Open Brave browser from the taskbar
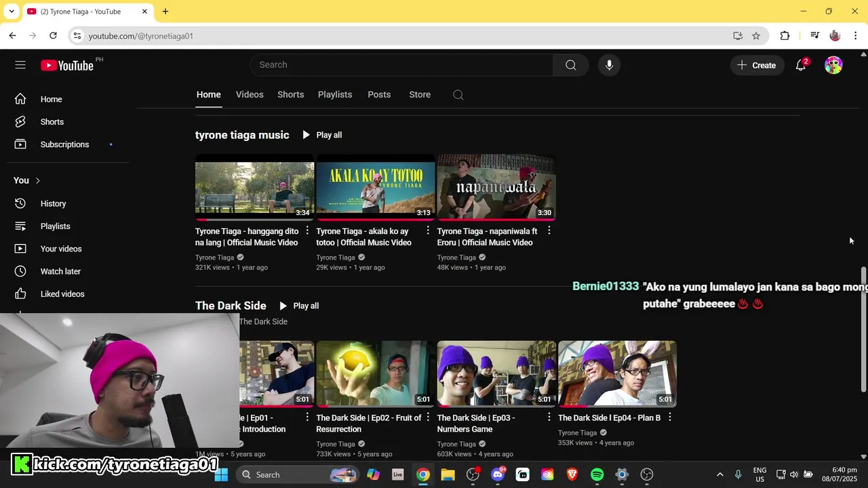 pyautogui.click(x=572, y=474)
